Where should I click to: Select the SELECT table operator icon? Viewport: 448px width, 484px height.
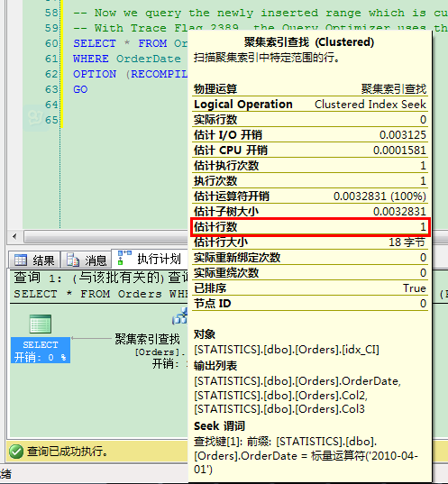[x=41, y=324]
